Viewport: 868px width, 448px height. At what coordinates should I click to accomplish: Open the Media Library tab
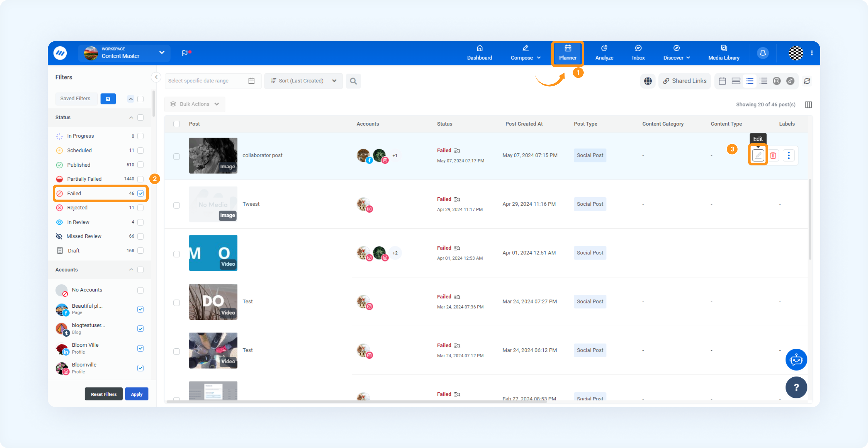(x=724, y=53)
